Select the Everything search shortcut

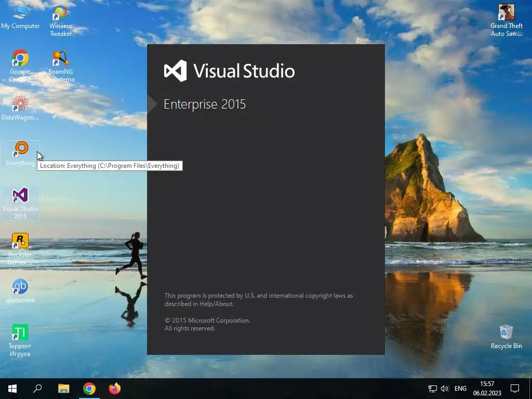coord(20,154)
